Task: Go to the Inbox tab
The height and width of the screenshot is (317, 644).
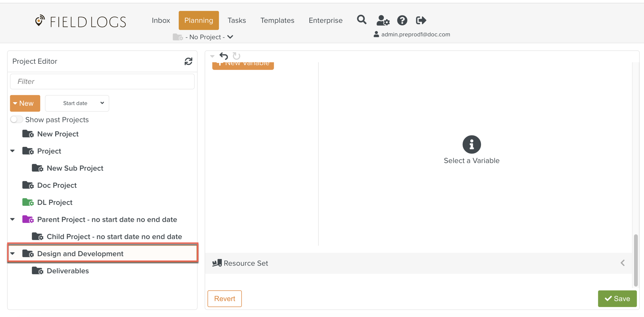Action: (x=161, y=20)
